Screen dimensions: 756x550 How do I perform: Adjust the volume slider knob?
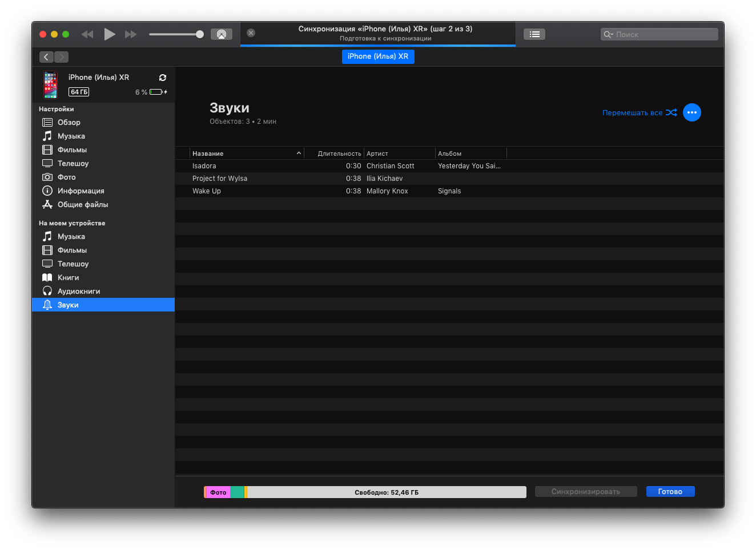[x=200, y=34]
